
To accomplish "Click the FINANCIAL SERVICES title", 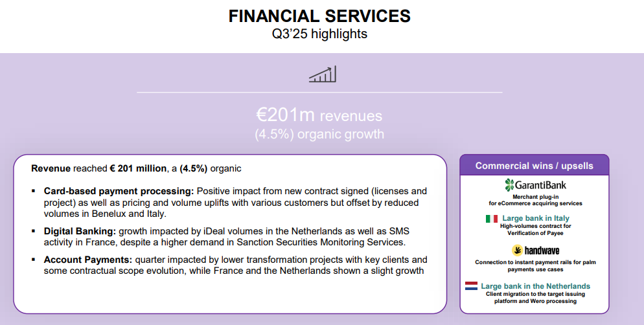I will tap(319, 16).
